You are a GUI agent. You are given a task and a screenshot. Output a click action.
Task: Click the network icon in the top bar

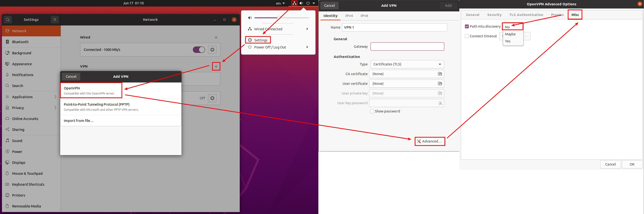click(295, 3)
